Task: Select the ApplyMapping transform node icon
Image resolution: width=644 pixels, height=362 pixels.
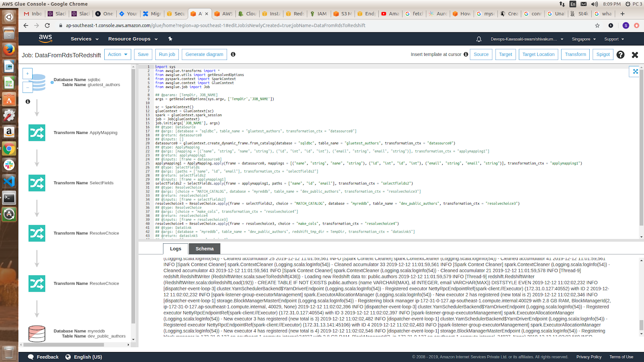Action: (37, 133)
